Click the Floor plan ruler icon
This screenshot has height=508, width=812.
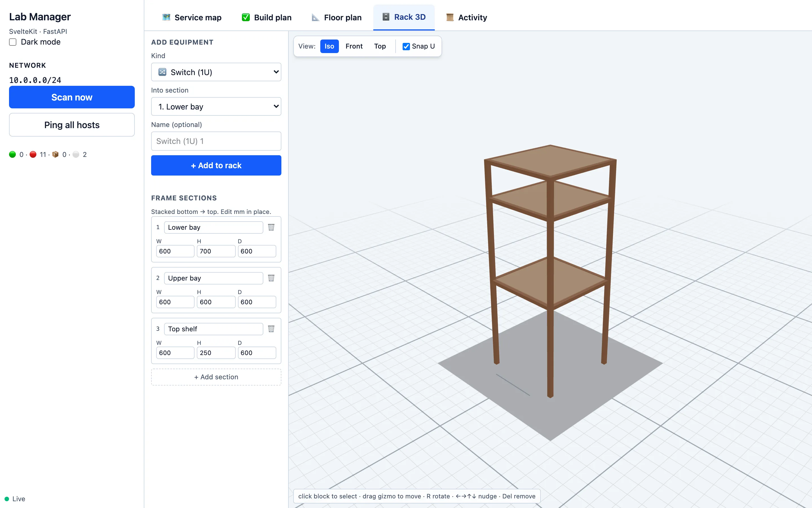coord(315,17)
